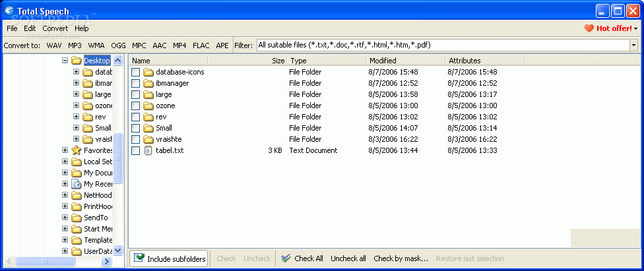Click the tree's scroll down arrow
Viewport: 644px width, 271px height.
pos(118,250)
